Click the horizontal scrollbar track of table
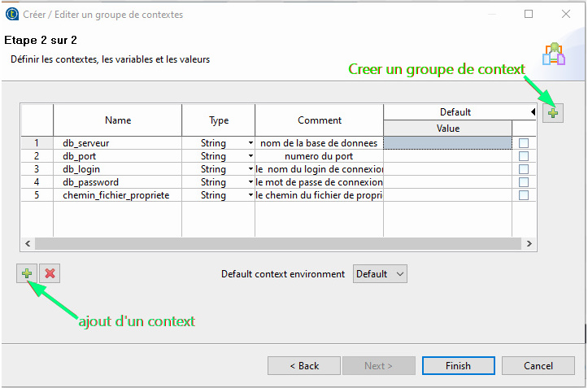This screenshot has width=588, height=388. coord(278,243)
